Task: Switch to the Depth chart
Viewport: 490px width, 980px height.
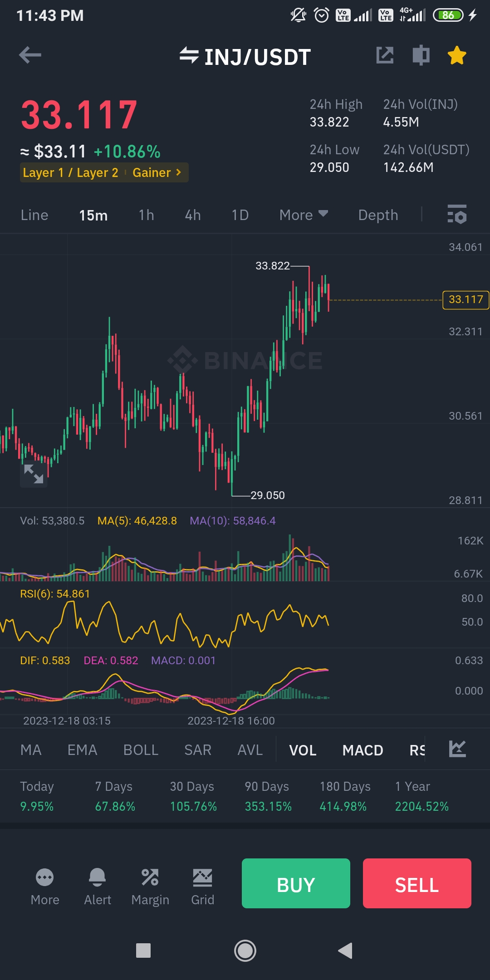Action: [x=378, y=215]
